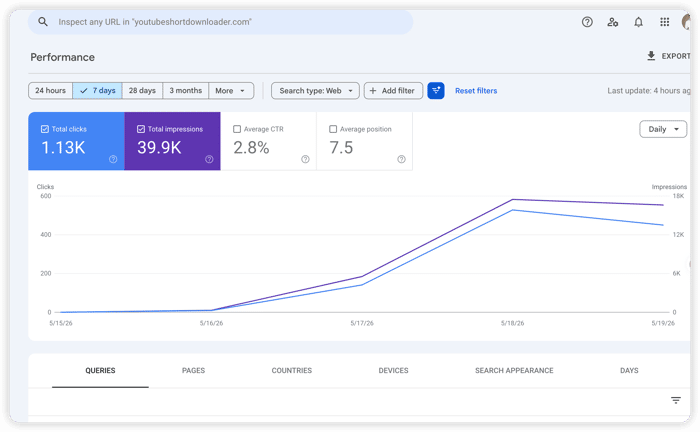Select the 28 days range button
This screenshot has height=432, width=700.
point(142,91)
